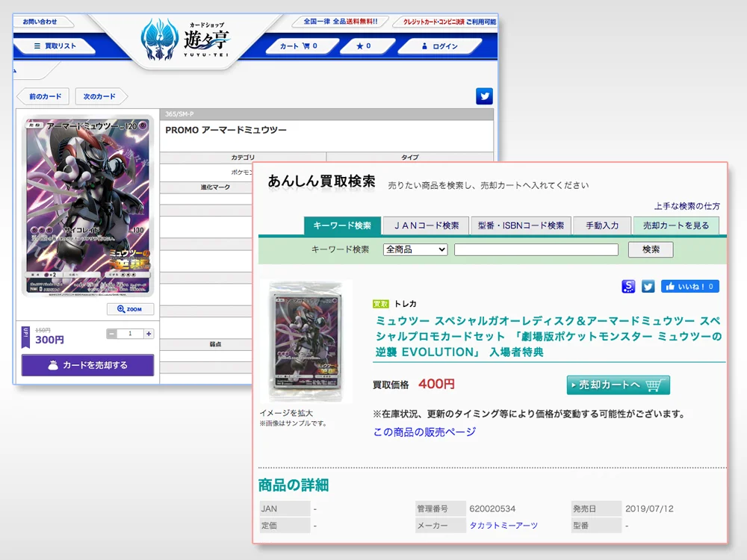Screen dimensions: 747x560
Task: Click the UP! price ribbon badge
Action: (x=25, y=337)
